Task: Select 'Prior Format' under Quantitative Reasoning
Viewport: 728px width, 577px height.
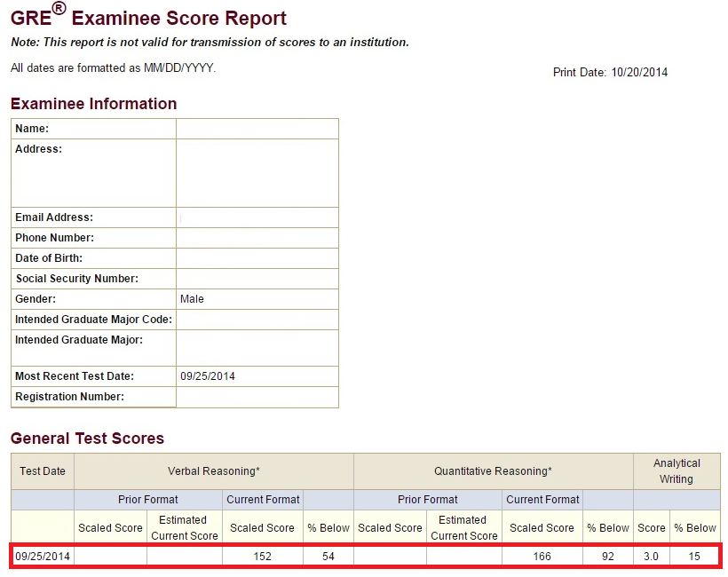Action: point(428,500)
